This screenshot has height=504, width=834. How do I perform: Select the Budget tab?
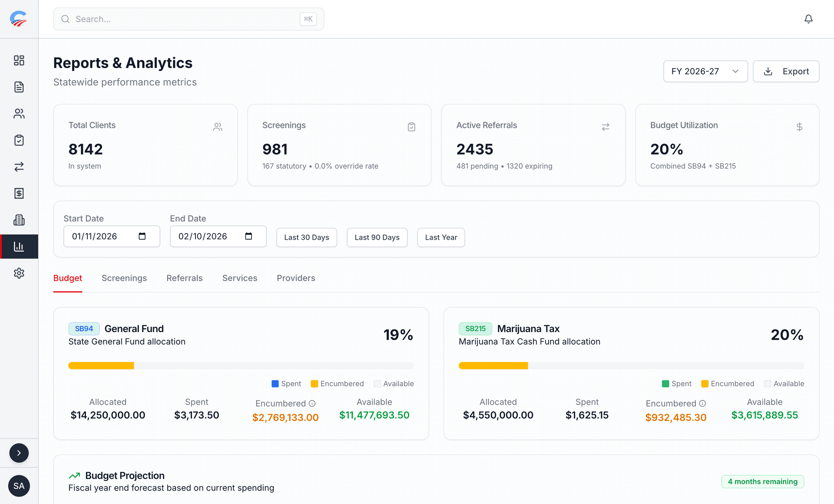[68, 278]
